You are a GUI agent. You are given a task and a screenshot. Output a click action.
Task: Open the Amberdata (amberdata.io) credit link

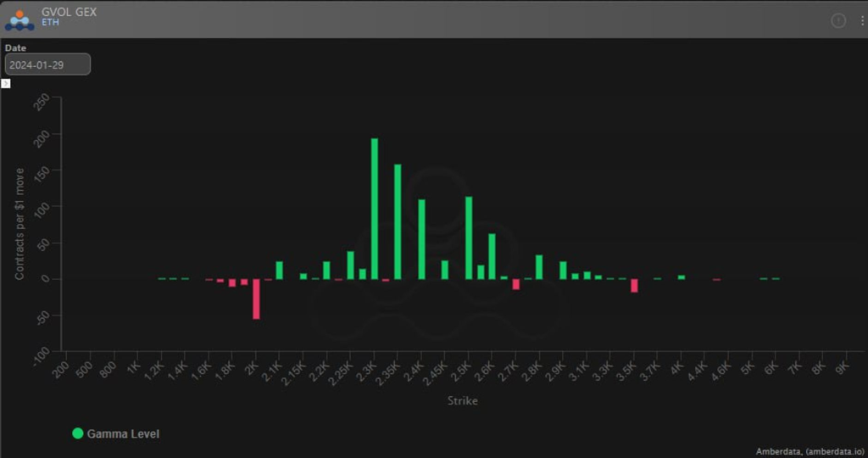808,452
